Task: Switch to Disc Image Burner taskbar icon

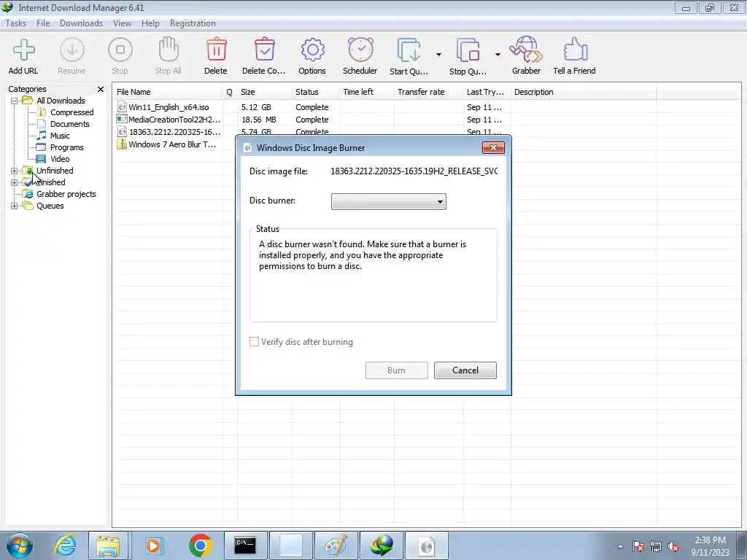Action: pos(426,545)
